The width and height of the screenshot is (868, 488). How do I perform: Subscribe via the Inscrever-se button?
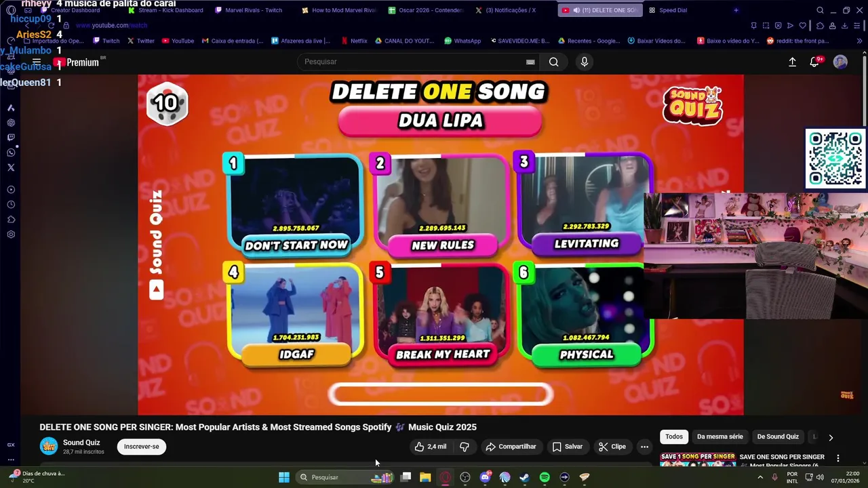click(141, 447)
